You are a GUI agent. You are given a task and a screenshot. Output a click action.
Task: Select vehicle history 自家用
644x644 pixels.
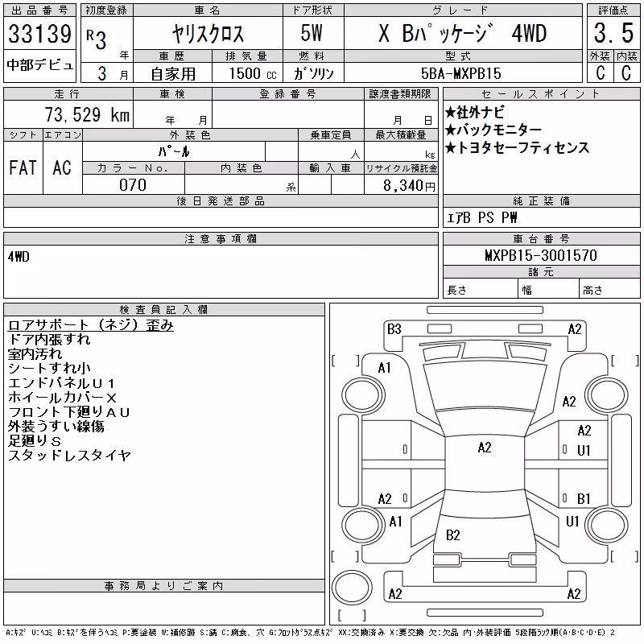(x=173, y=74)
